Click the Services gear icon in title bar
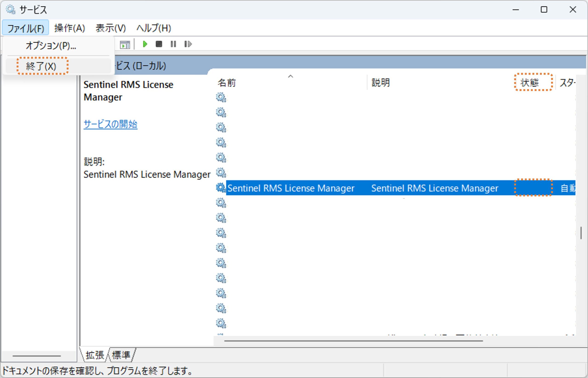Viewport: 588px width, 378px height. [x=11, y=10]
